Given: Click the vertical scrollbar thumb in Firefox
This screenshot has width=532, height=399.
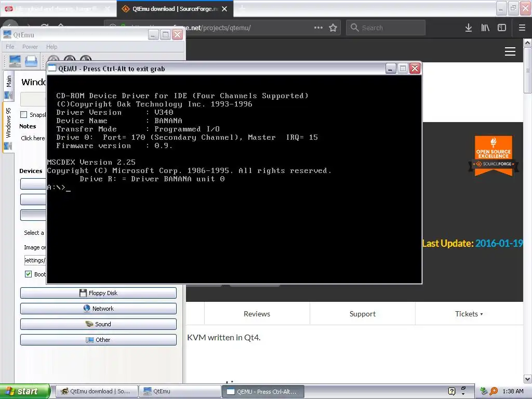Looking at the screenshot, I should pyautogui.click(x=527, y=70).
